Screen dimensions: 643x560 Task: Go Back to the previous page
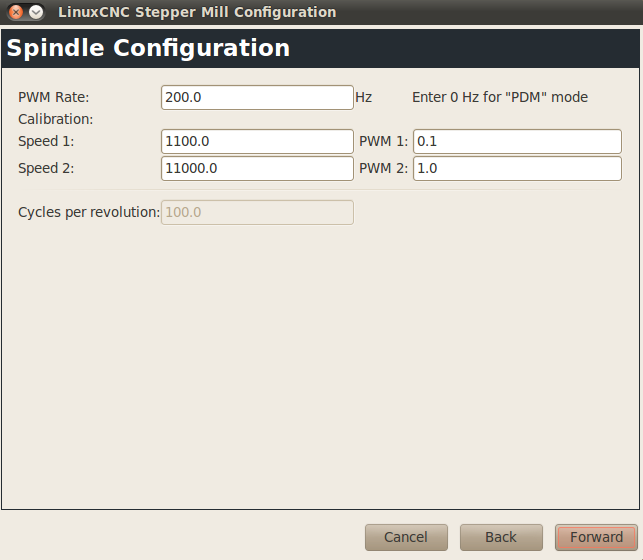coord(501,537)
